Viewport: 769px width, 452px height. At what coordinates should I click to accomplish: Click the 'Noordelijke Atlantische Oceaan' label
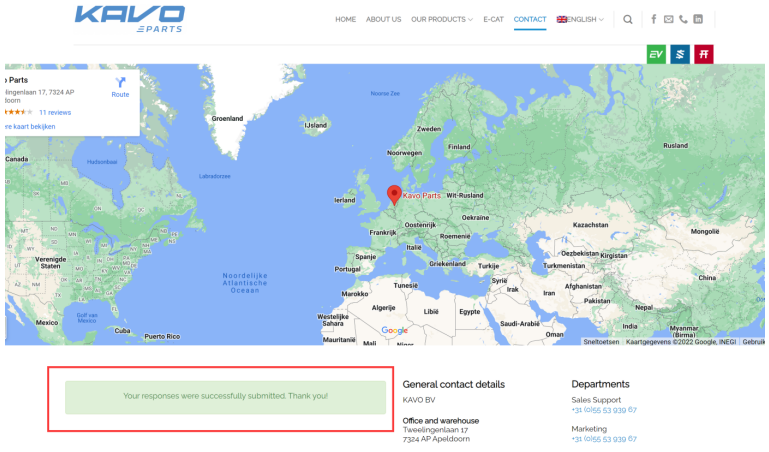click(245, 283)
